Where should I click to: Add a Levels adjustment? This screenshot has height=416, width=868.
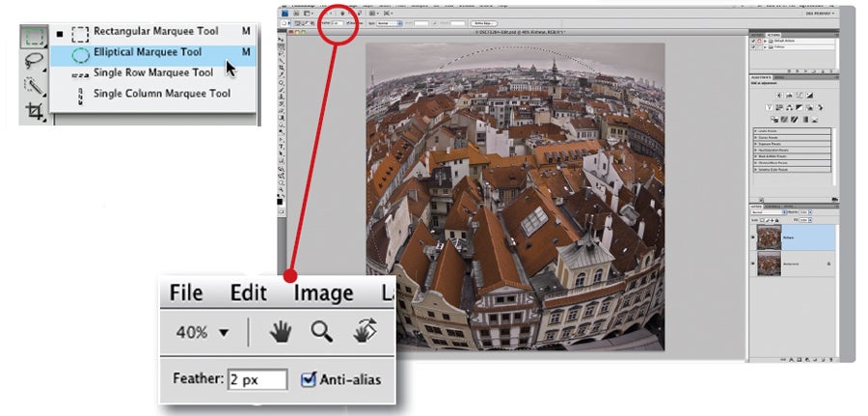tap(789, 96)
